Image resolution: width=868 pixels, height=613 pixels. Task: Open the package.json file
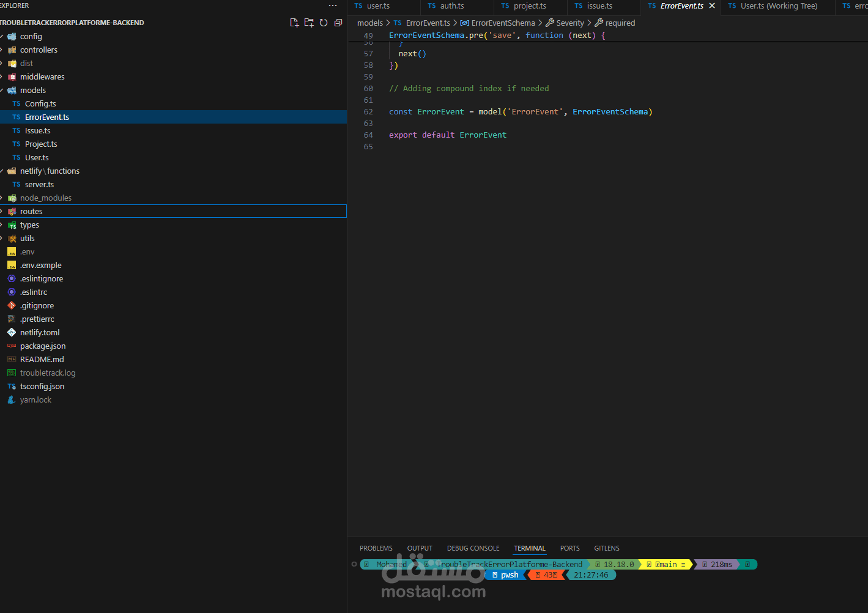pyautogui.click(x=173, y=346)
